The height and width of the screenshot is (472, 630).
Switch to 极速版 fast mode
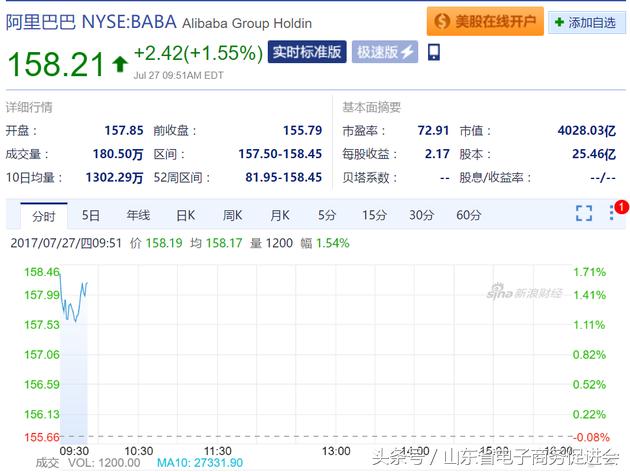click(384, 52)
